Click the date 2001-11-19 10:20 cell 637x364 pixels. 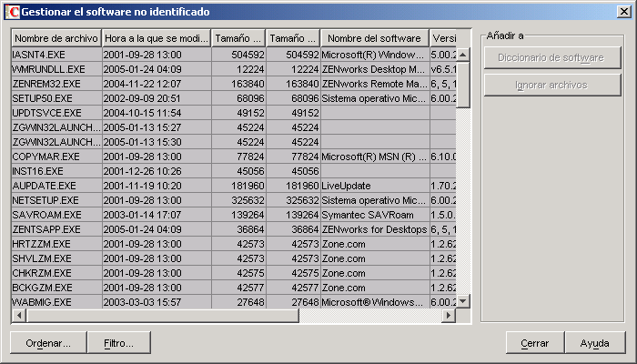157,186
